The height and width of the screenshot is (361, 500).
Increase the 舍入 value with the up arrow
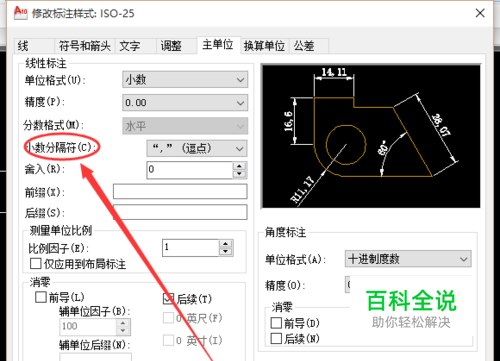click(x=239, y=166)
